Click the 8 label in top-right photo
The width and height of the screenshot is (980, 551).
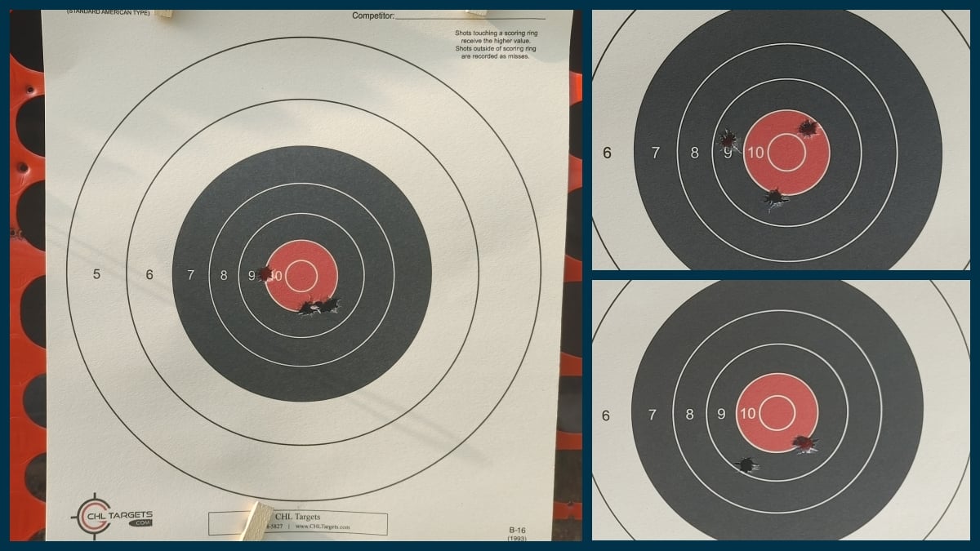pyautogui.click(x=695, y=153)
